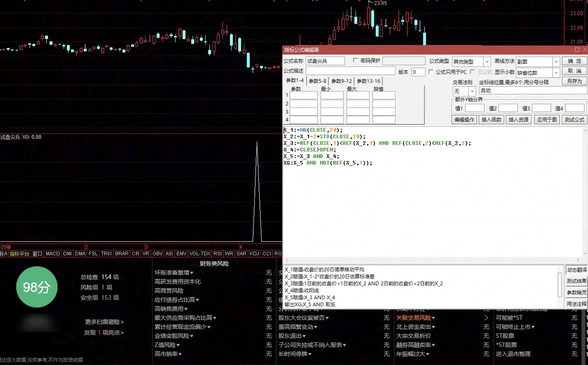This screenshot has height=365, width=588.
Task: Click the 应用于图 button
Action: pyautogui.click(x=547, y=119)
